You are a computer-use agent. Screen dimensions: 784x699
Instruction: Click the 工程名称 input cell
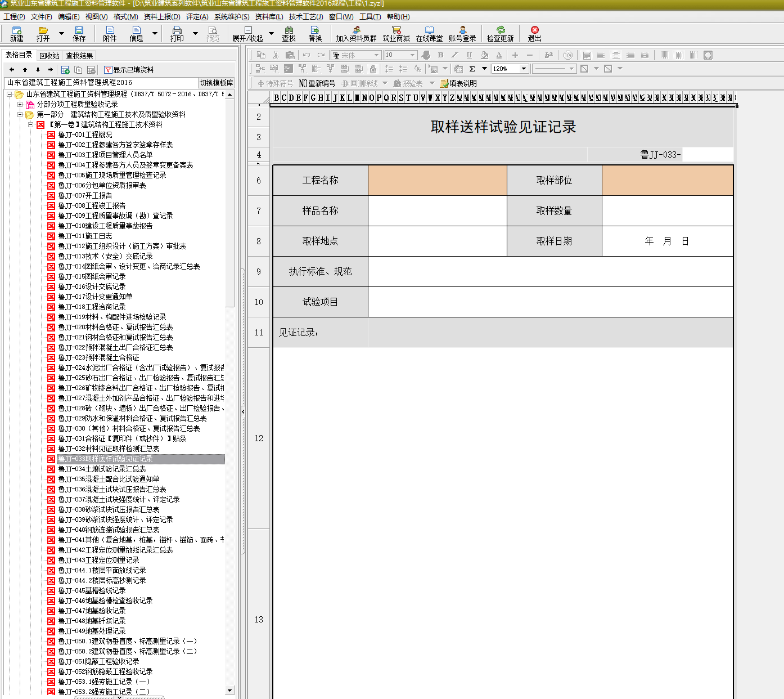point(438,180)
